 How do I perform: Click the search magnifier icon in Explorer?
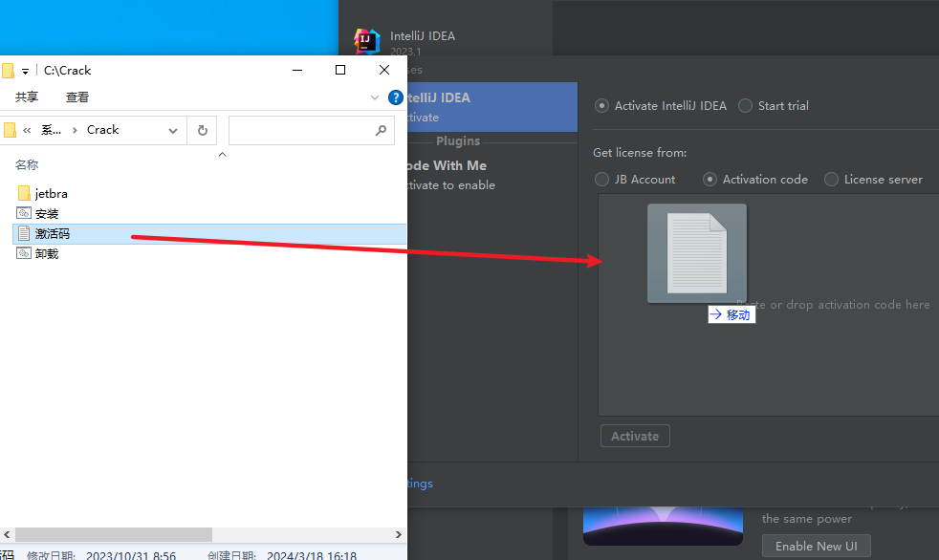point(381,130)
